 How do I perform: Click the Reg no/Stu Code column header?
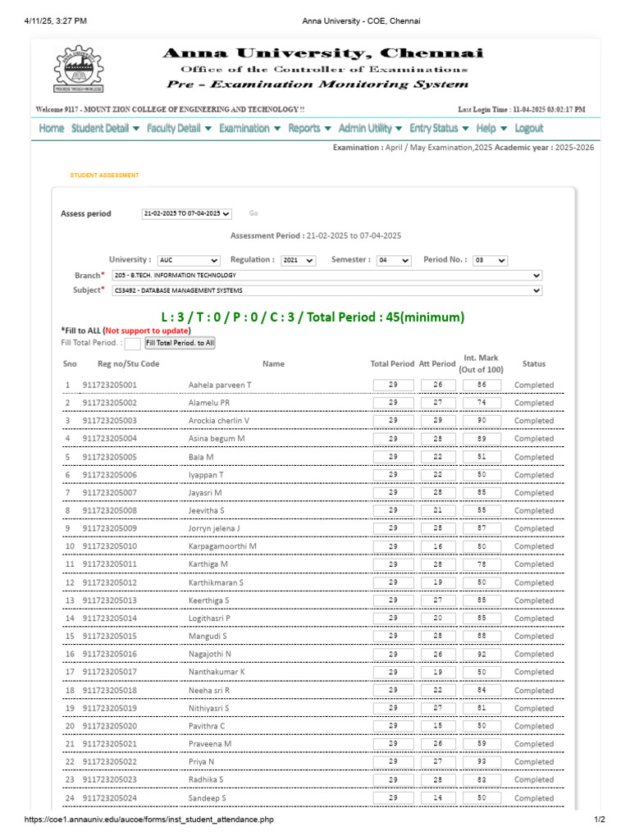pos(128,364)
